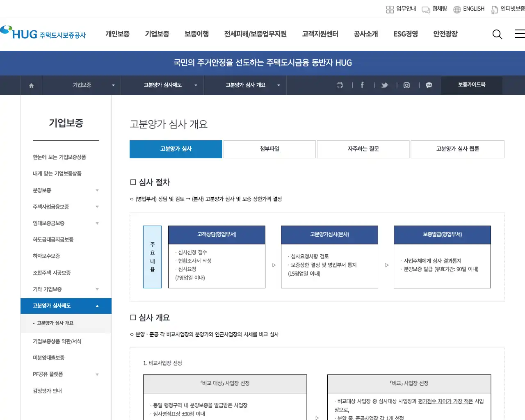This screenshot has height=420, width=525.
Task: Collapse the 고분양가 심사제도 sidebar section
Action: tap(97, 306)
